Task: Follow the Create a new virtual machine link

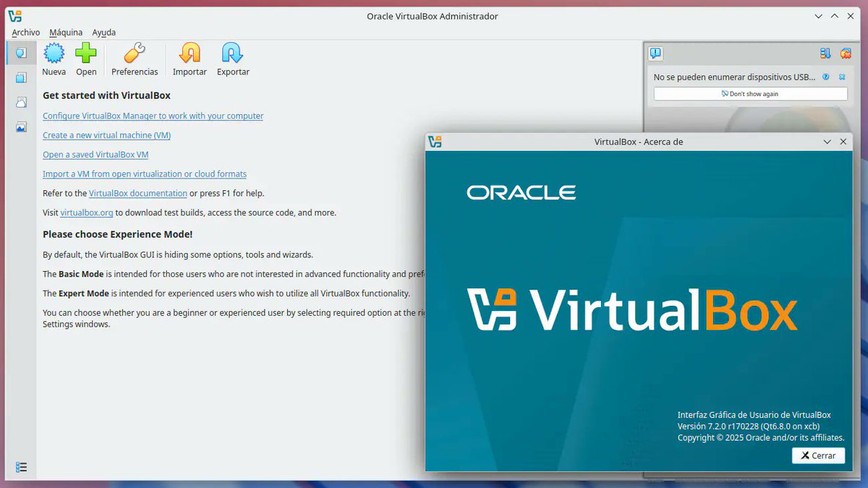Action: [106, 135]
